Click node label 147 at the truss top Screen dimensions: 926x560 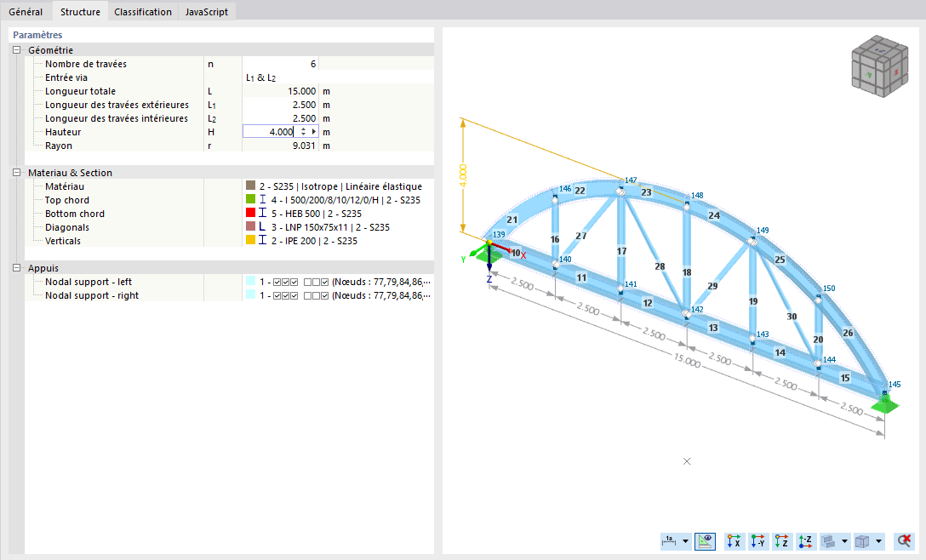click(631, 180)
